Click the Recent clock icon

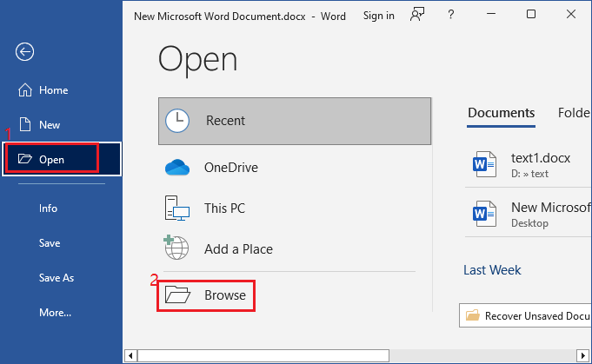tap(177, 121)
